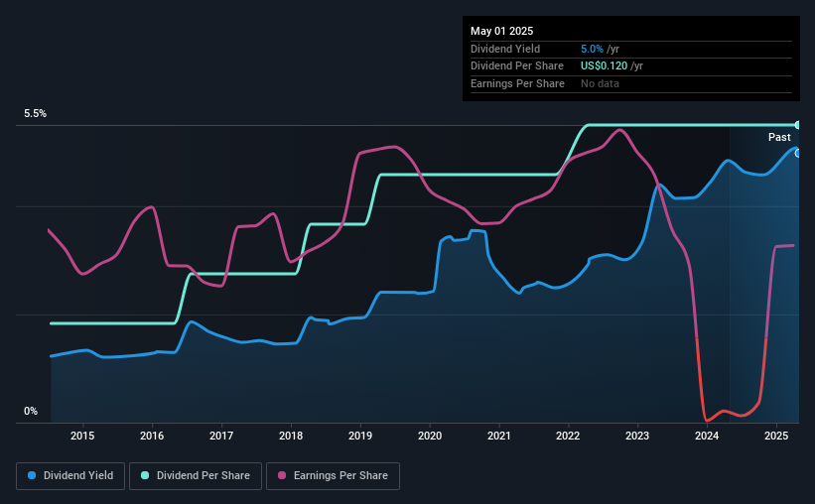
Task: Click the 5.0% dividend yield tooltip value
Action: point(592,49)
